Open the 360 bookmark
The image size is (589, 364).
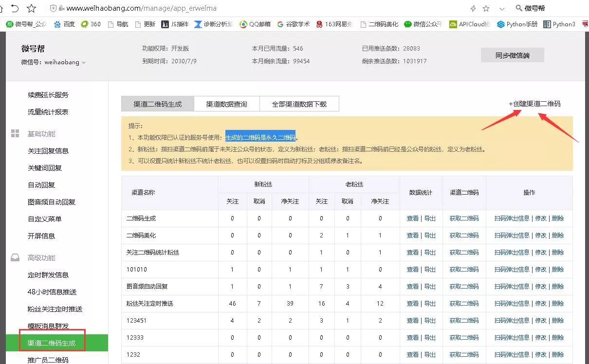click(91, 24)
